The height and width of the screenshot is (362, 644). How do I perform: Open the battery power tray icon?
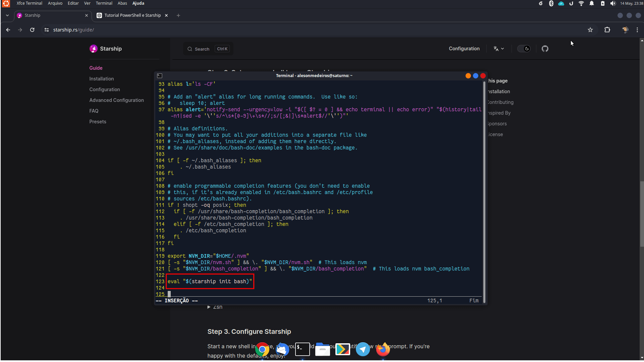click(x=603, y=3)
